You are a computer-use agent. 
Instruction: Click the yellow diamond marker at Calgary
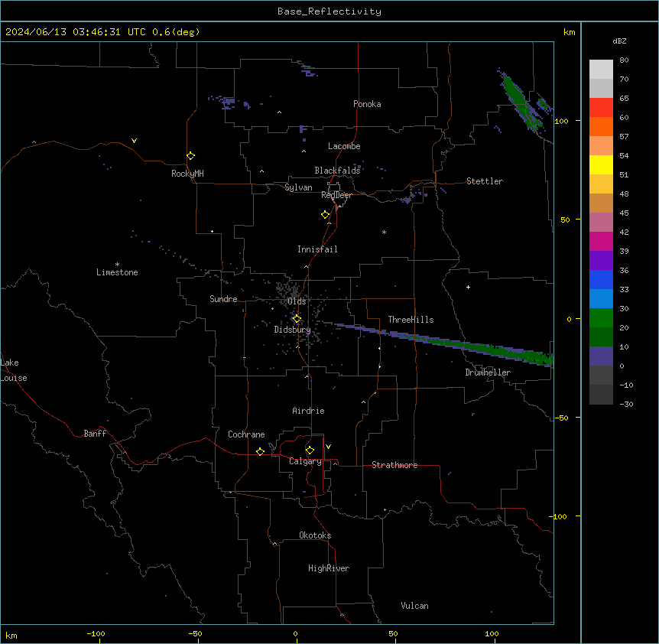tap(310, 450)
